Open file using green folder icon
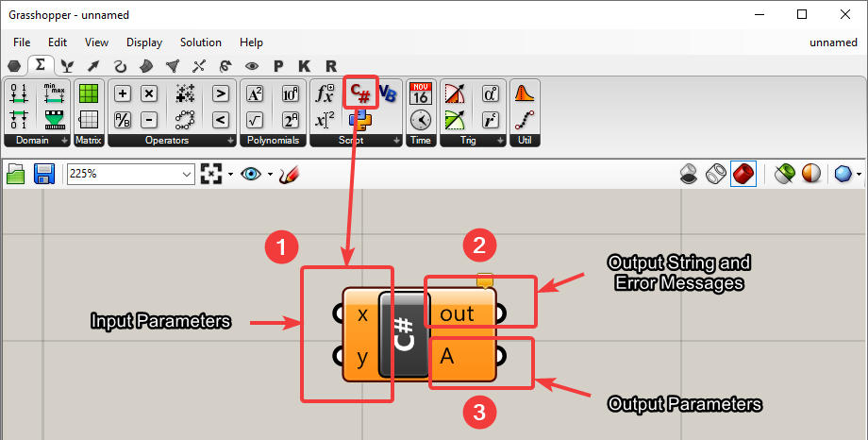The width and height of the screenshot is (868, 440). (x=16, y=175)
